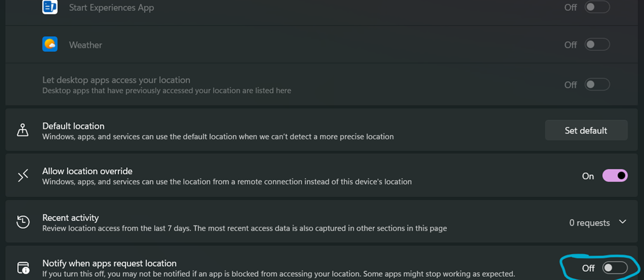This screenshot has height=280, width=644.
Task: Click the Allow location override arrows icon
Action: (23, 175)
